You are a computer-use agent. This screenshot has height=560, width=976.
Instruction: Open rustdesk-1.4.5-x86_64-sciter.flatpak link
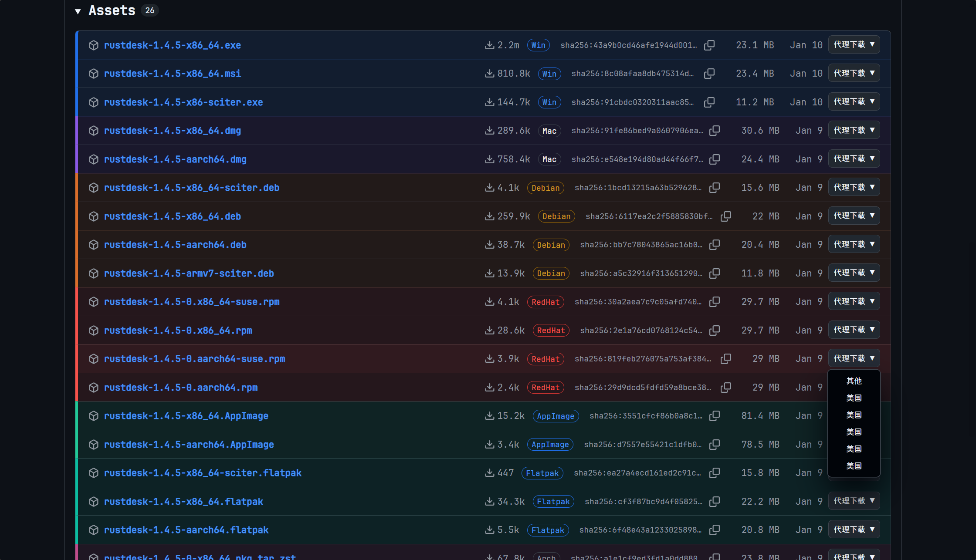point(203,473)
